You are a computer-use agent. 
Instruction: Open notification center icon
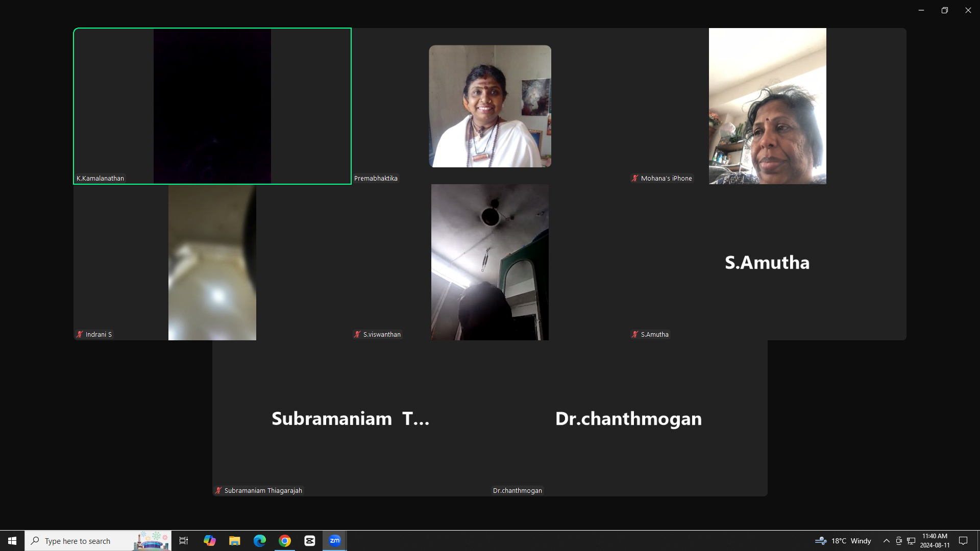[963, 541]
